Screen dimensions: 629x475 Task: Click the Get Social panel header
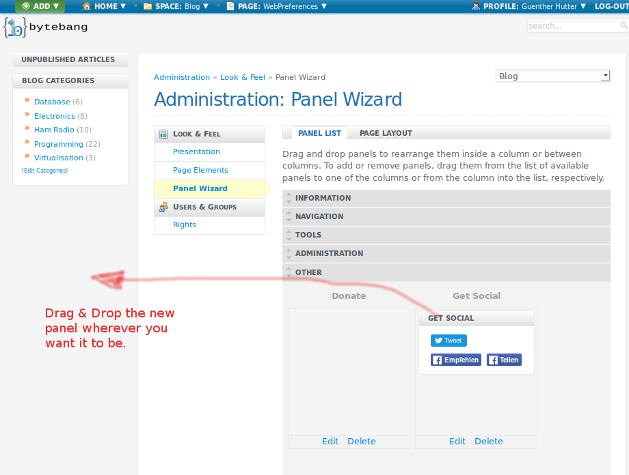(x=476, y=318)
